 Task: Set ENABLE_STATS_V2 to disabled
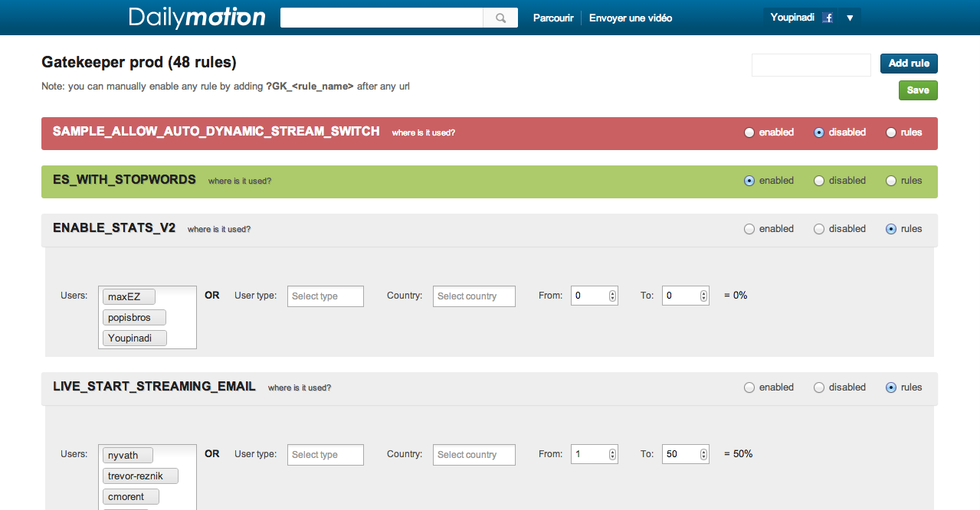pos(819,229)
